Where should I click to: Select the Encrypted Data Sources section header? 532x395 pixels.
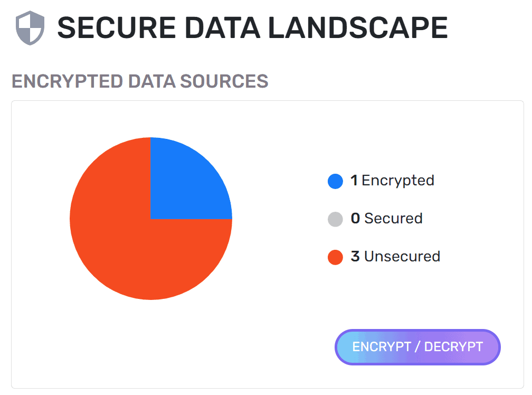pyautogui.click(x=140, y=81)
